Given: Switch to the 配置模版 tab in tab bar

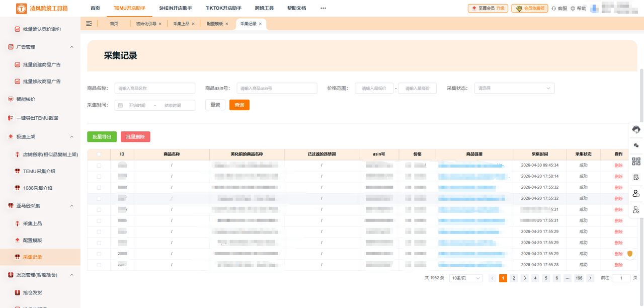Looking at the screenshot, I should pyautogui.click(x=215, y=24).
